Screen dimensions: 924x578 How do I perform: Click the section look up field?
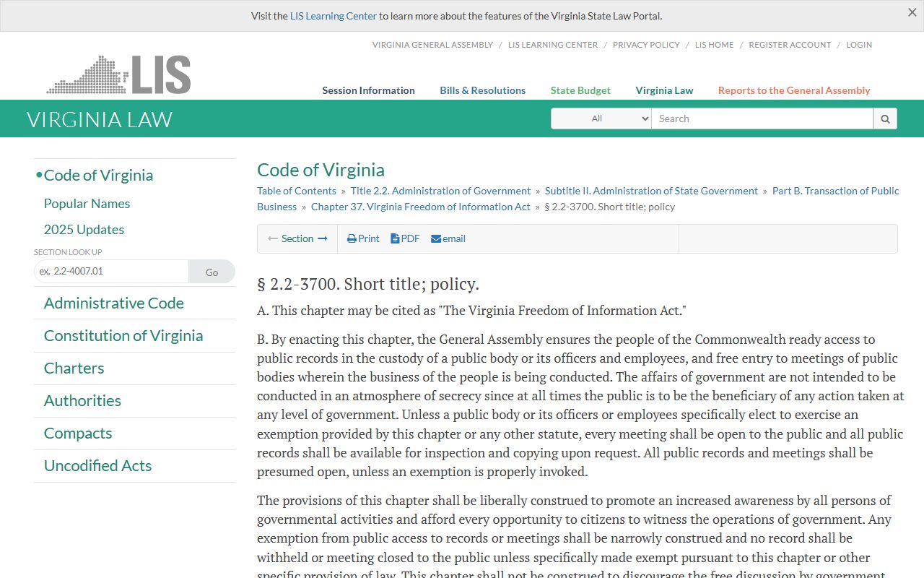pos(111,272)
